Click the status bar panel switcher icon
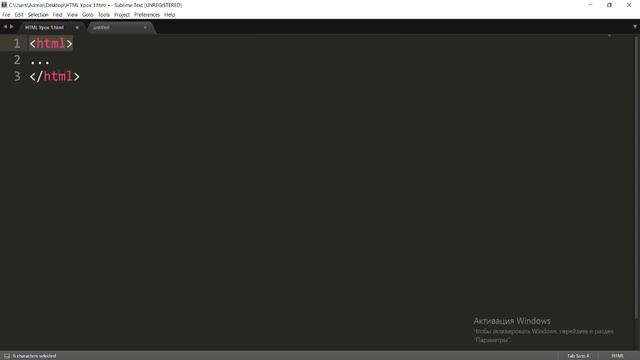640x360 pixels. coord(7,356)
